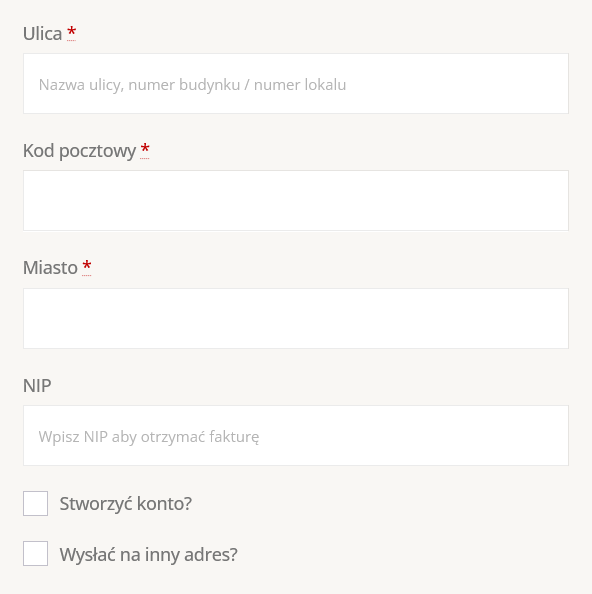This screenshot has width=592, height=594.
Task: Click the Miasto field label
Action: (x=50, y=267)
